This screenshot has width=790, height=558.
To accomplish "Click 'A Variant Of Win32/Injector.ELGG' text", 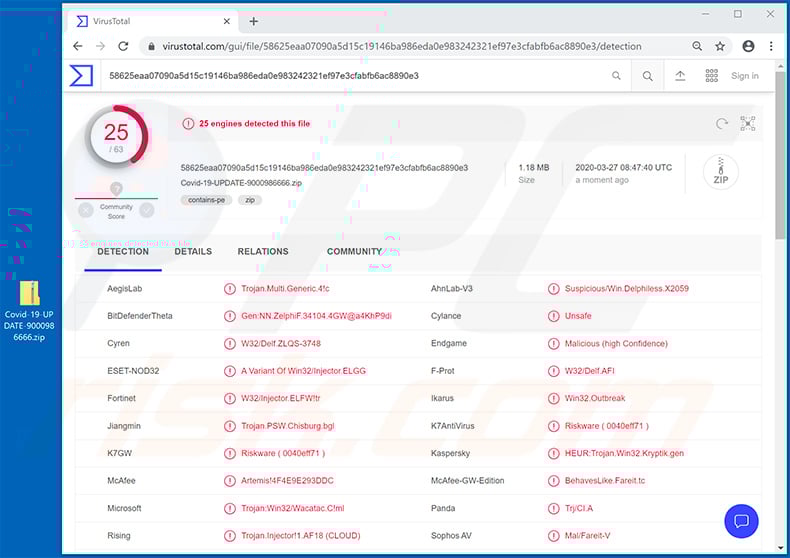I will pos(303,371).
